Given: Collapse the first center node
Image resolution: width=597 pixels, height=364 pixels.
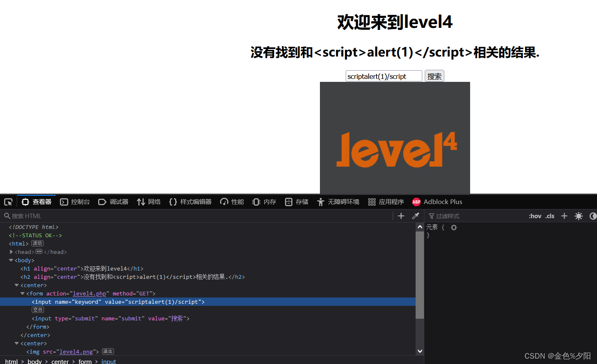Looking at the screenshot, I should [17, 285].
